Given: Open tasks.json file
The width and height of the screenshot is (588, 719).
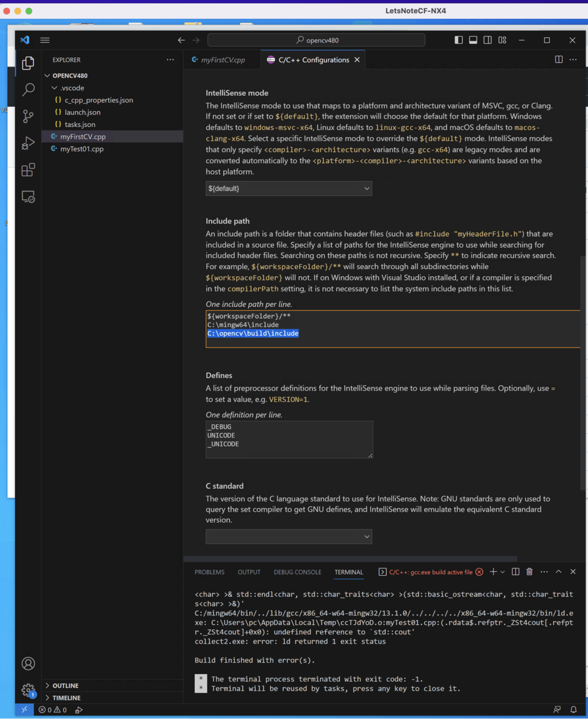Looking at the screenshot, I should coord(80,125).
